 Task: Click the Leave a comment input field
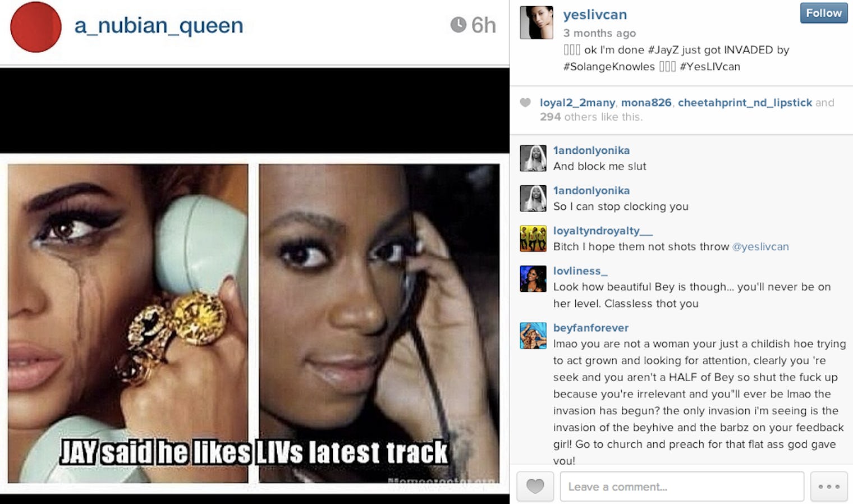682,487
